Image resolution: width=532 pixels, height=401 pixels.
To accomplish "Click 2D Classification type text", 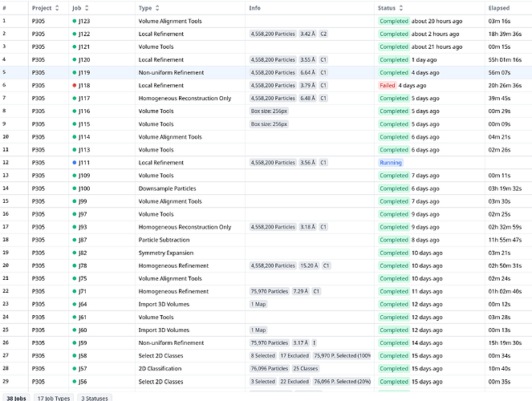I will pyautogui.click(x=160, y=369).
